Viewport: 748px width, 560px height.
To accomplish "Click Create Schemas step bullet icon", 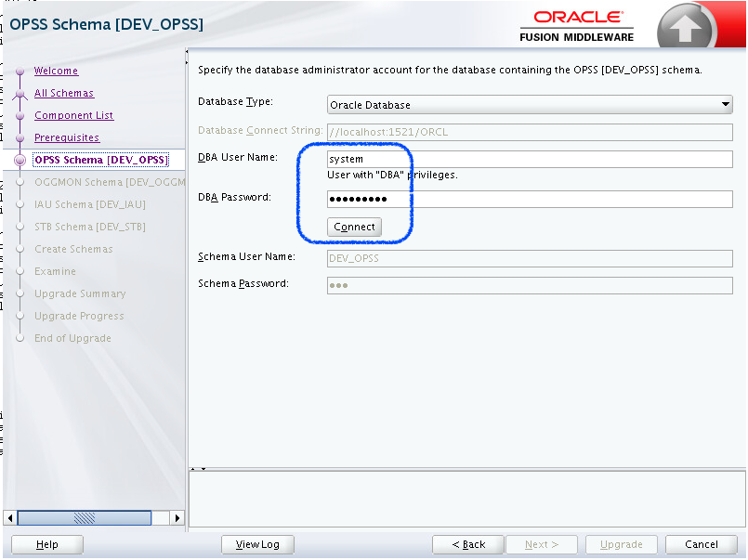I will [20, 249].
